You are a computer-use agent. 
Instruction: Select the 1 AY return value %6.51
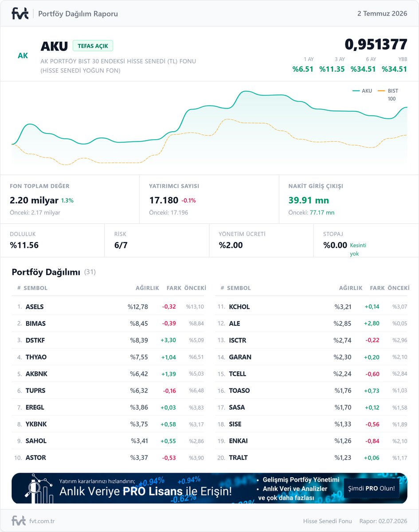[x=303, y=69]
